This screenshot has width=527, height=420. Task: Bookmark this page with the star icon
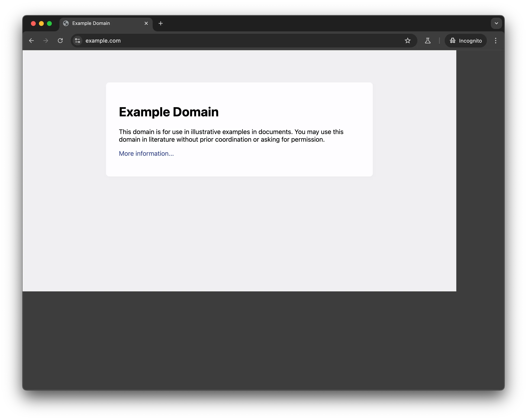[408, 41]
